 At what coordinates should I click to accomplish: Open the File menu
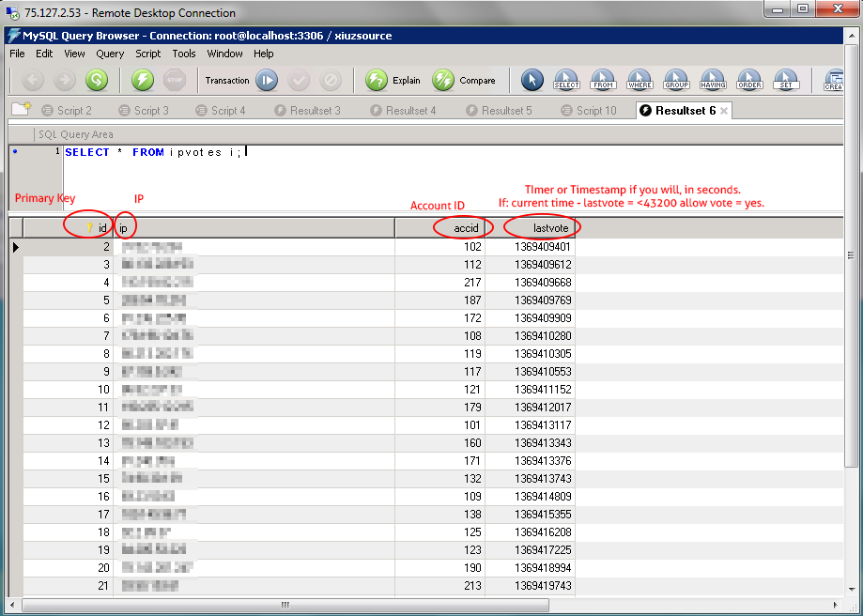(x=17, y=54)
